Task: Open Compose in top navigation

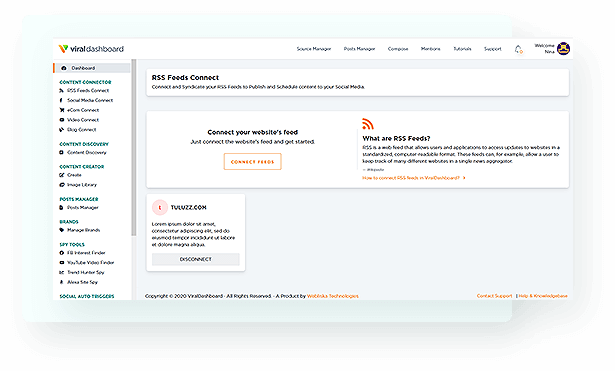Action: (398, 49)
